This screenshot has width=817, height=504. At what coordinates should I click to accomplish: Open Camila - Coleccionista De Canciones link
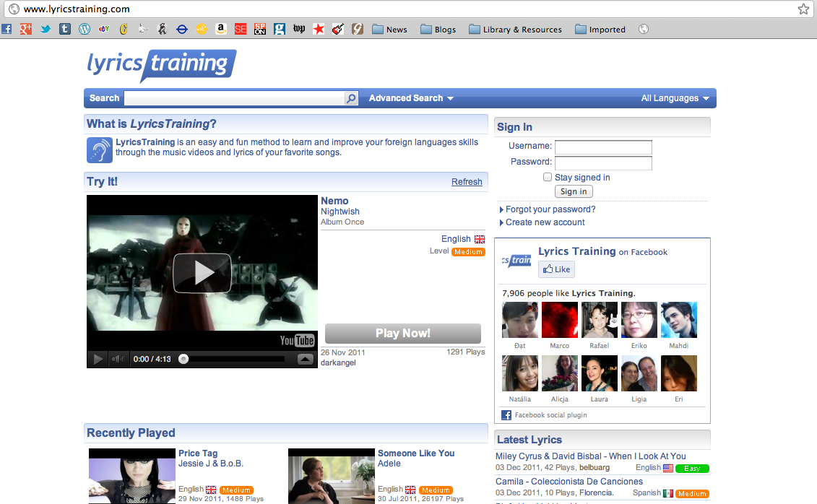click(x=569, y=482)
